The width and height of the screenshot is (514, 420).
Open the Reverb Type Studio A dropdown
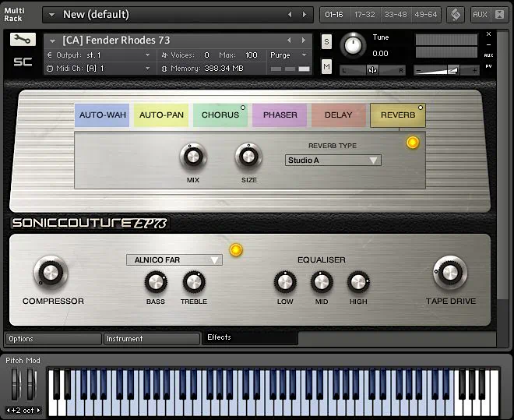tap(333, 161)
